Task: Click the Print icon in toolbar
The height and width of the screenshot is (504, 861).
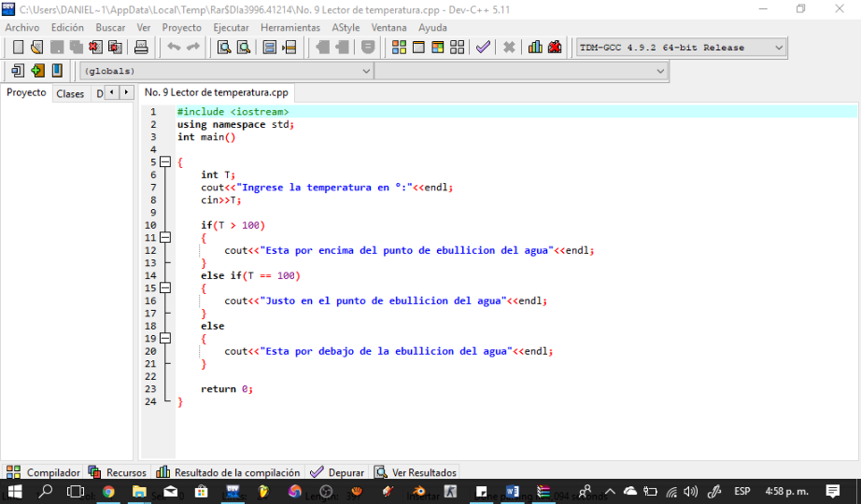Action: click(x=141, y=48)
